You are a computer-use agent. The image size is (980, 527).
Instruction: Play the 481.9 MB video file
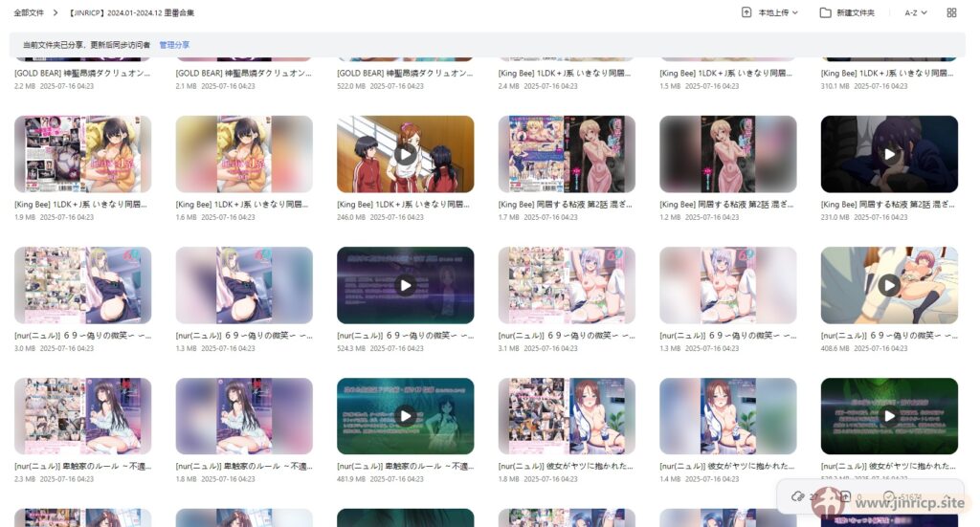click(x=405, y=416)
